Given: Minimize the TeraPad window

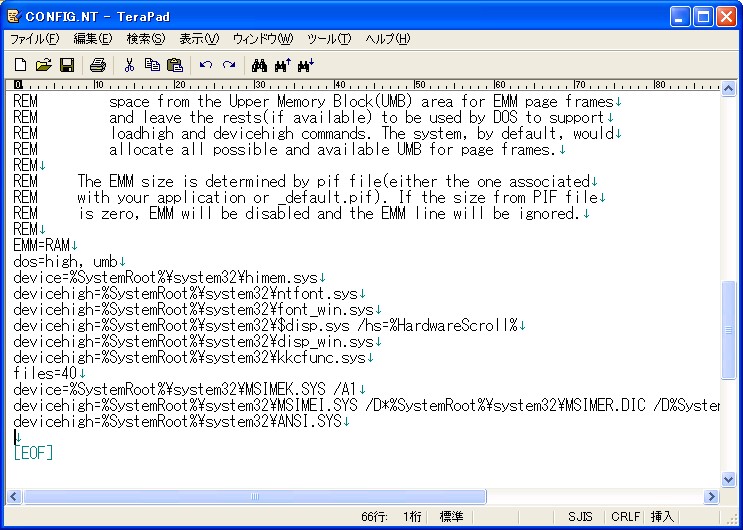Looking at the screenshot, I should pos(680,17).
